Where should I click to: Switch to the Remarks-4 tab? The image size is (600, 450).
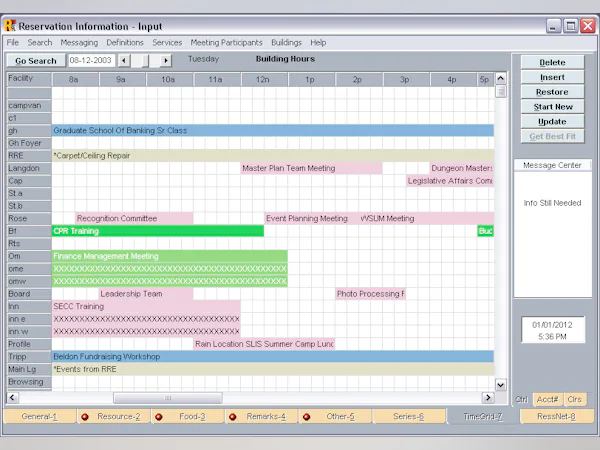pos(261,416)
